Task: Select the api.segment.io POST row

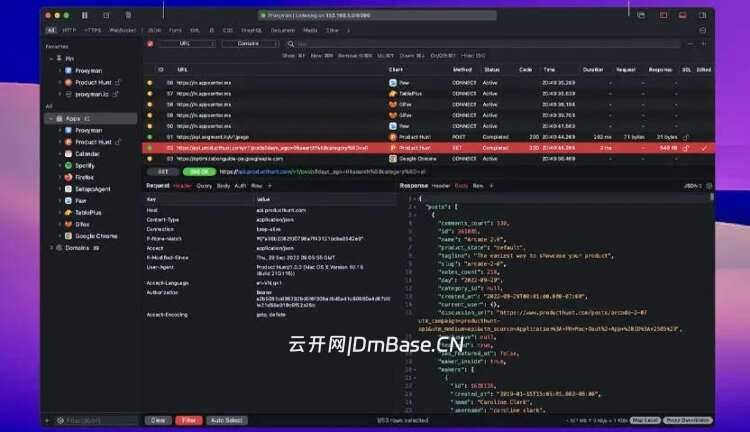Action: 428,137
